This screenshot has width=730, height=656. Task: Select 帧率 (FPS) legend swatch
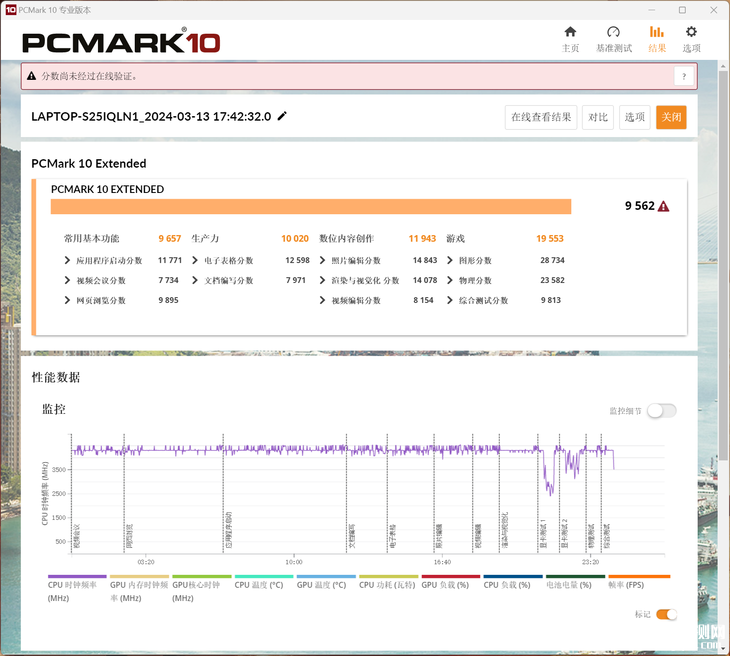click(639, 576)
